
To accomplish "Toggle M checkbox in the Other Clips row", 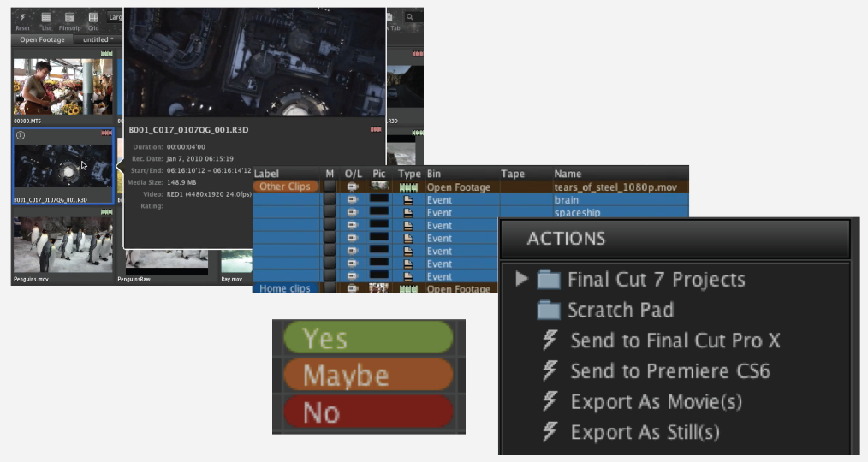I will tap(330, 187).
